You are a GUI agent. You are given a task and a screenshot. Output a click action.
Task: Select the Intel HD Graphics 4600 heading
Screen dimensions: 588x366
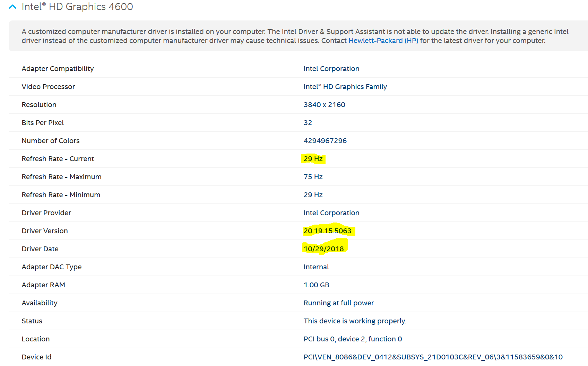coord(77,7)
